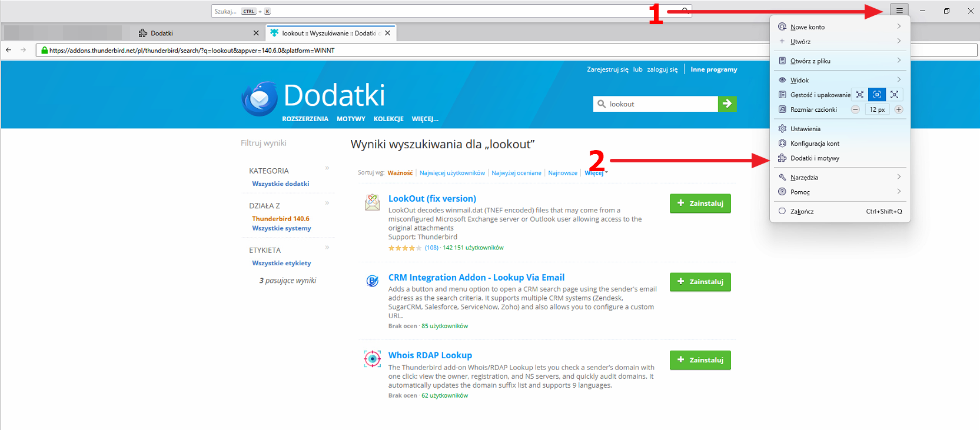
Task: Select the Thunderbird 140.6 filter
Action: pyautogui.click(x=281, y=219)
